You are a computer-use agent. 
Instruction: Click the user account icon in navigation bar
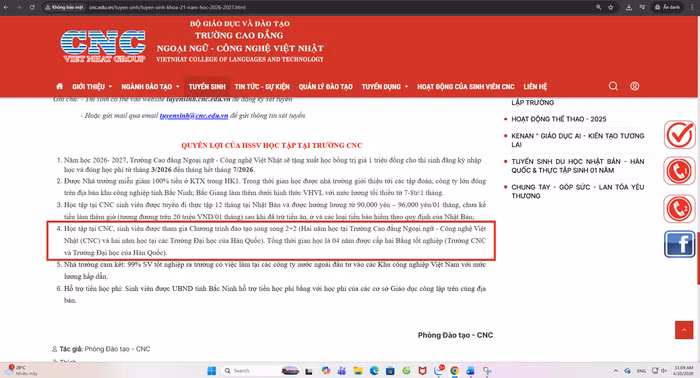(x=634, y=86)
